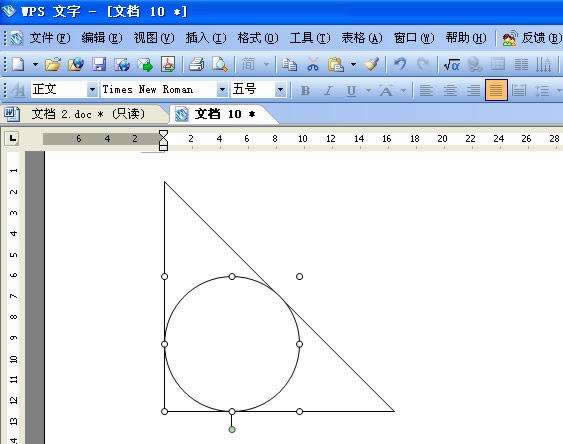
Task: Click the distributed alignment icon
Action: 519,90
